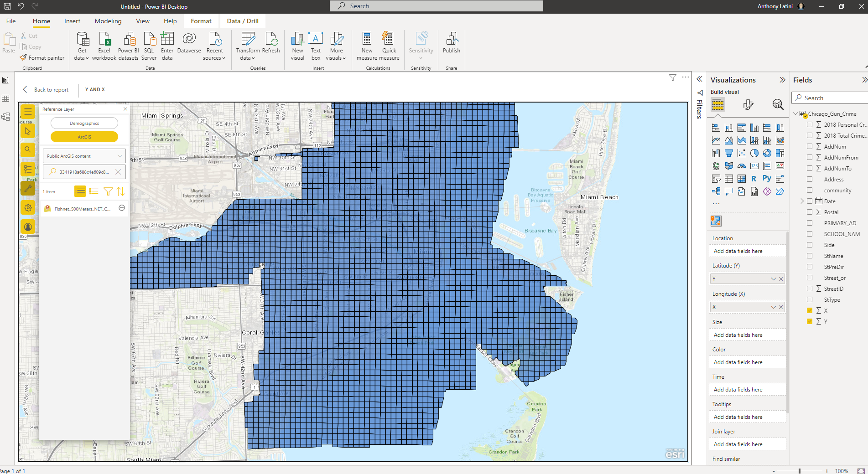Select the Demographics reference layer button

(x=84, y=123)
